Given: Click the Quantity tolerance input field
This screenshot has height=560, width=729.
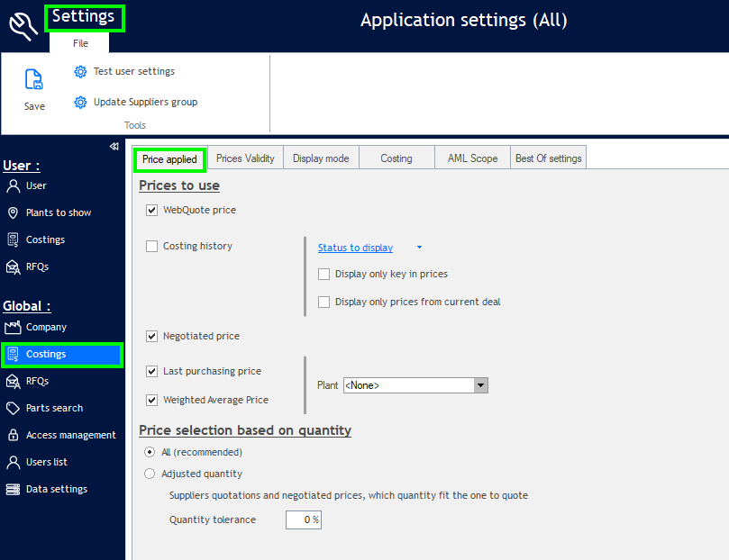Looking at the screenshot, I should click(x=303, y=519).
